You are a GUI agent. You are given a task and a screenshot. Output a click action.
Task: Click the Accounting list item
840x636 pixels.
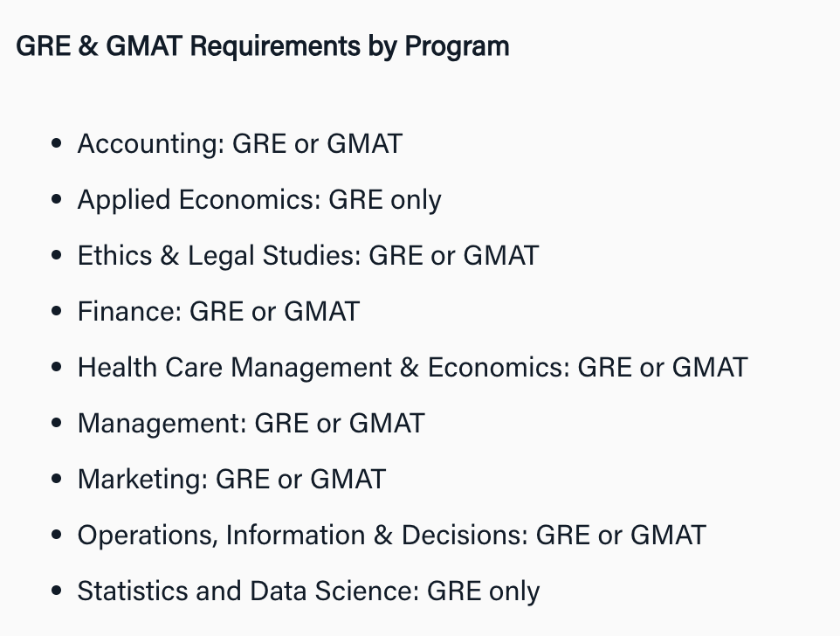(239, 143)
